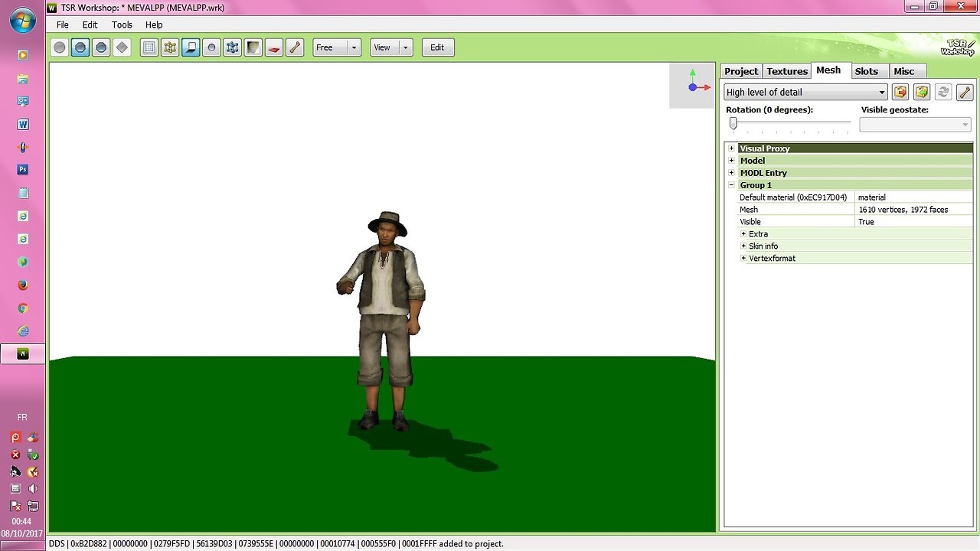Click the grid toolbar icon

149,47
